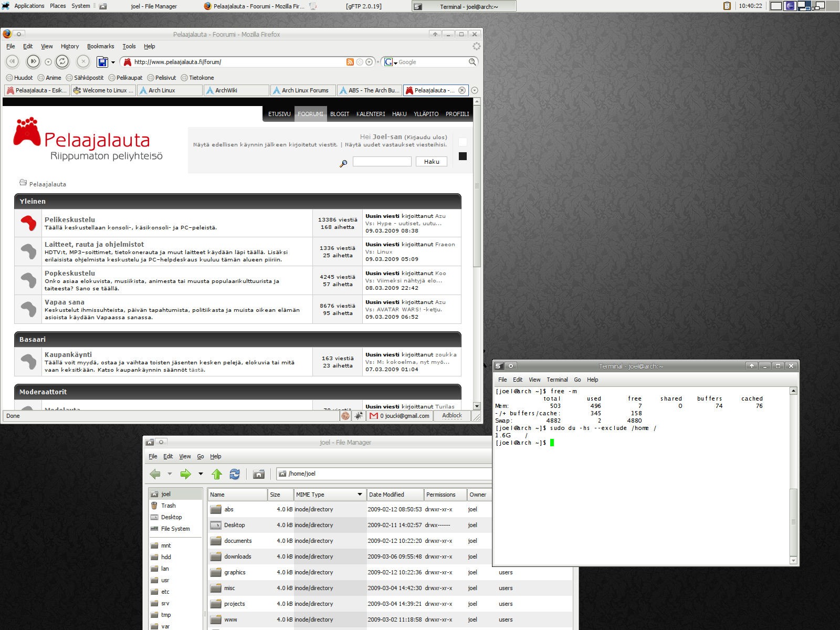Viewport: 840px width, 630px height.
Task: Click the Haku search button on the forum
Action: click(432, 162)
